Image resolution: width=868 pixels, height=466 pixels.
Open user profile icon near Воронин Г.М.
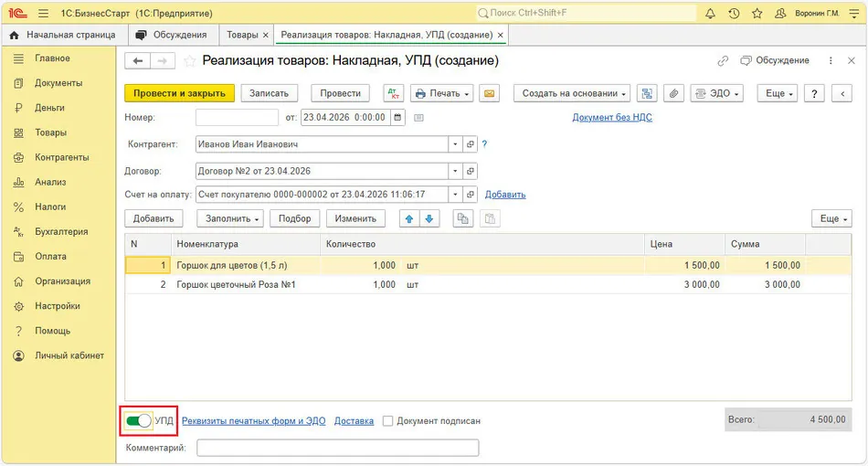[780, 14]
